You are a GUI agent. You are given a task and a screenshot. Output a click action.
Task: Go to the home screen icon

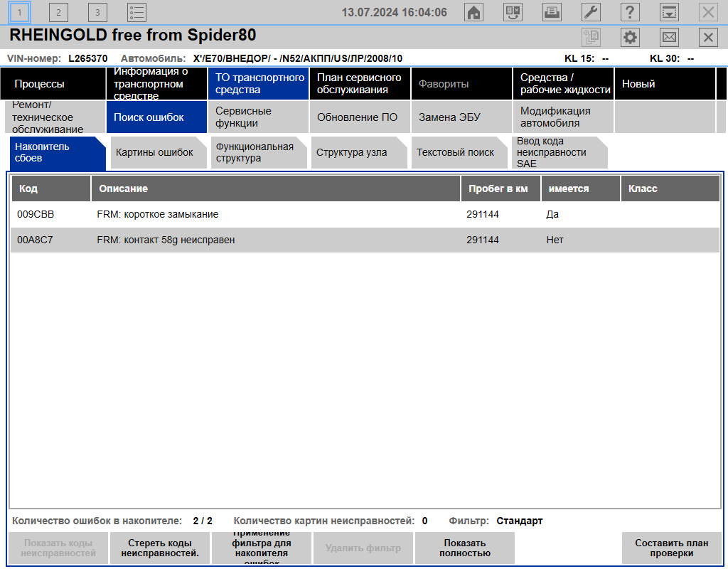pyautogui.click(x=473, y=12)
